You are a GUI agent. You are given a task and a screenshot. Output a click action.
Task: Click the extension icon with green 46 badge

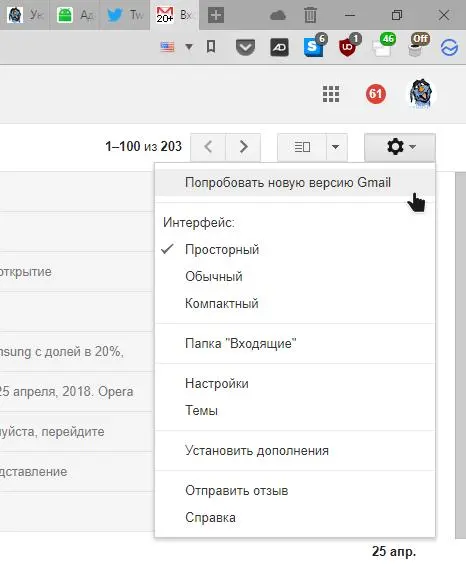tap(383, 46)
